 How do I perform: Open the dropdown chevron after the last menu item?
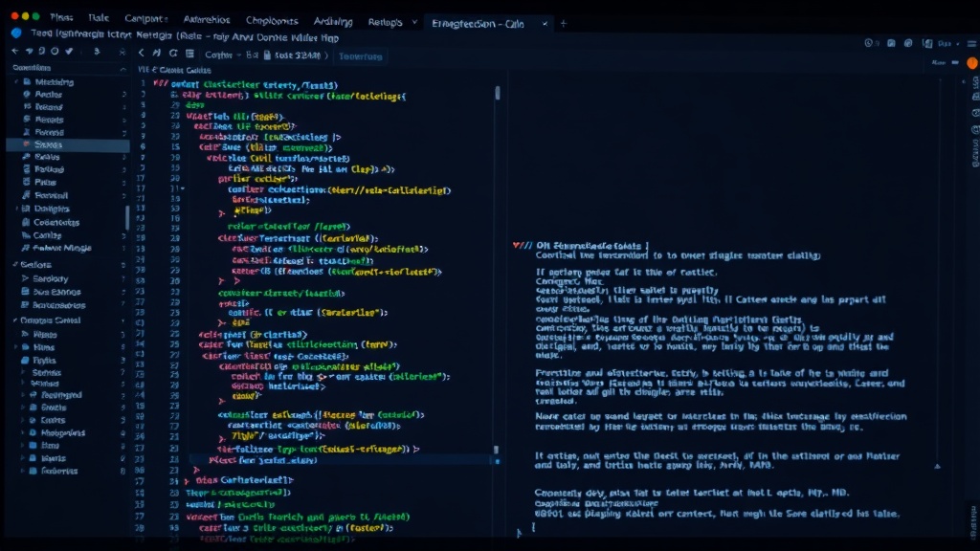tap(413, 22)
